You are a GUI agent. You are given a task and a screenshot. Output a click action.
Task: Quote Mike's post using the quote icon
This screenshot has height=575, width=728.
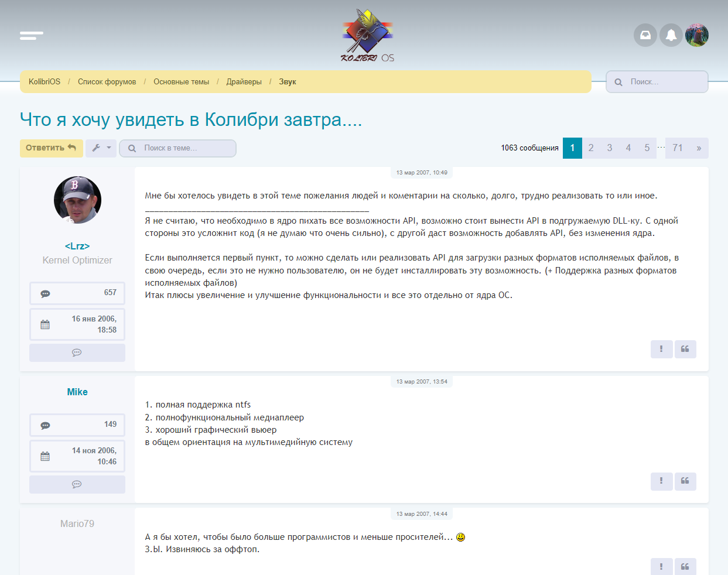(685, 481)
